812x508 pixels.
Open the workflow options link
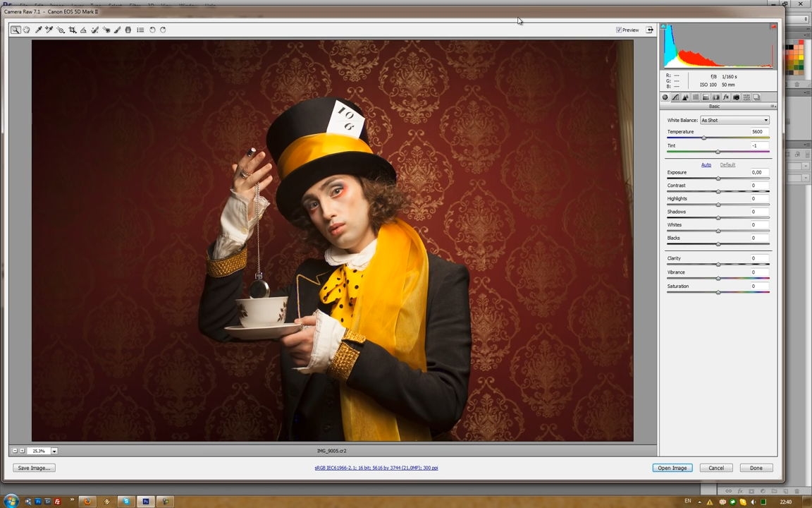[376, 468]
